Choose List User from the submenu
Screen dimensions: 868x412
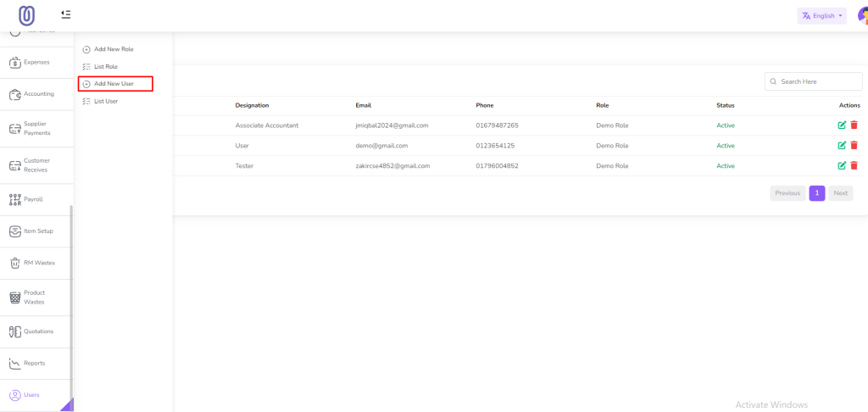point(106,102)
